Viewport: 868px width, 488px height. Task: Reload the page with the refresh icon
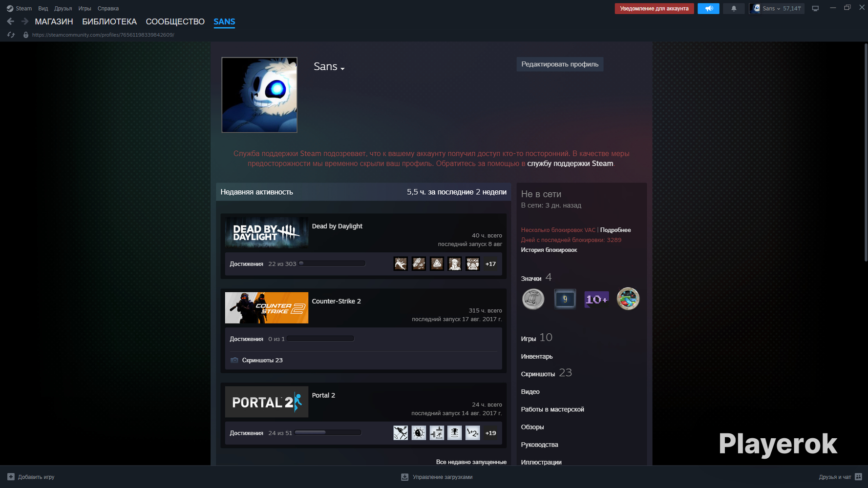point(11,35)
